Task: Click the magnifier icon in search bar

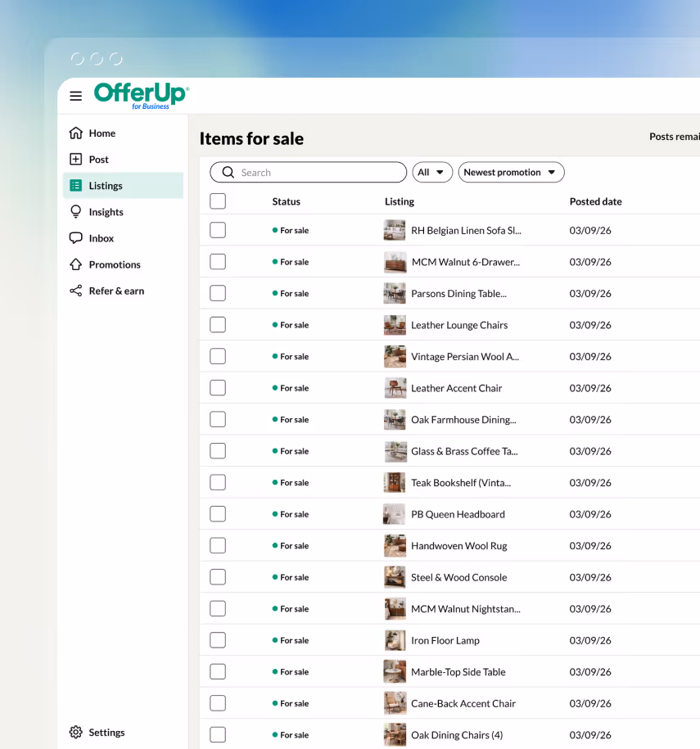Action: 228,173
